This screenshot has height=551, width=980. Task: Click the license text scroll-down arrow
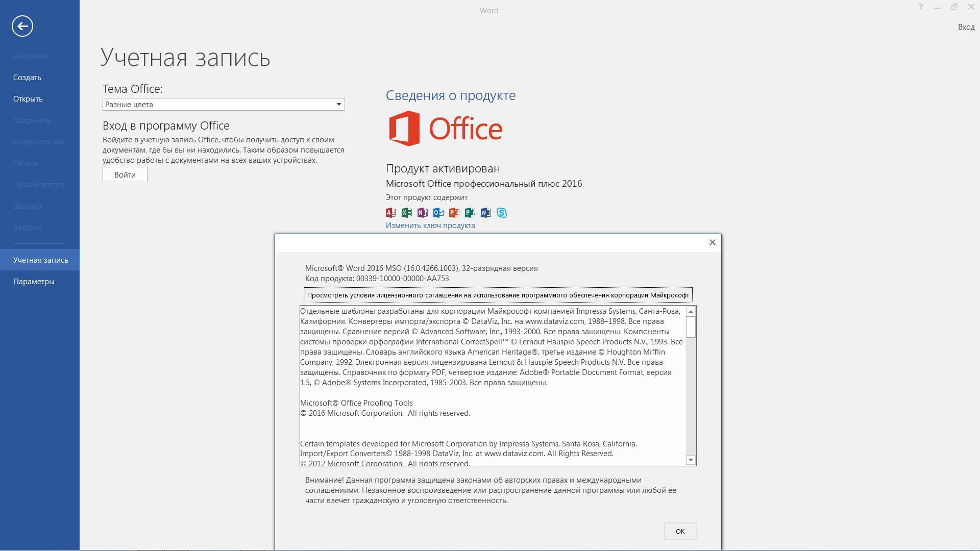(x=691, y=460)
